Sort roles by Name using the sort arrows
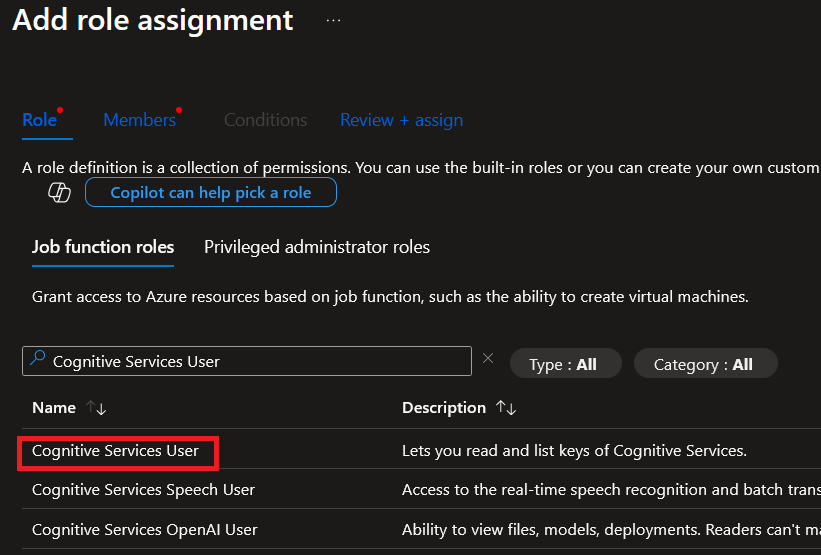This screenshot has height=555, width=821. click(96, 408)
